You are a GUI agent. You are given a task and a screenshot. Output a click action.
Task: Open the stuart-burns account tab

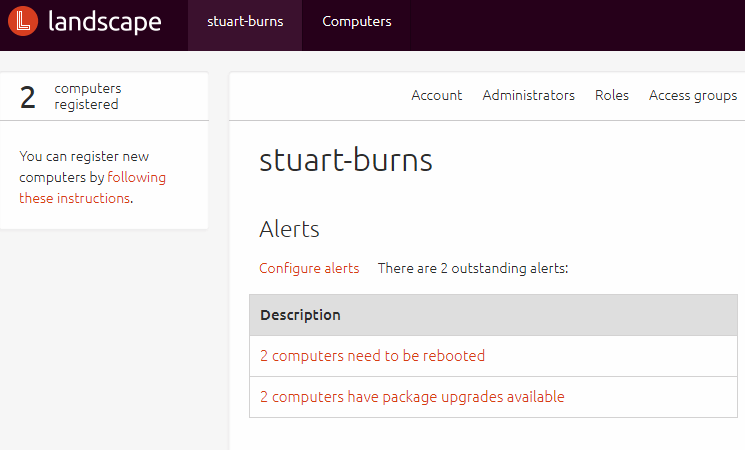pyautogui.click(x=244, y=21)
